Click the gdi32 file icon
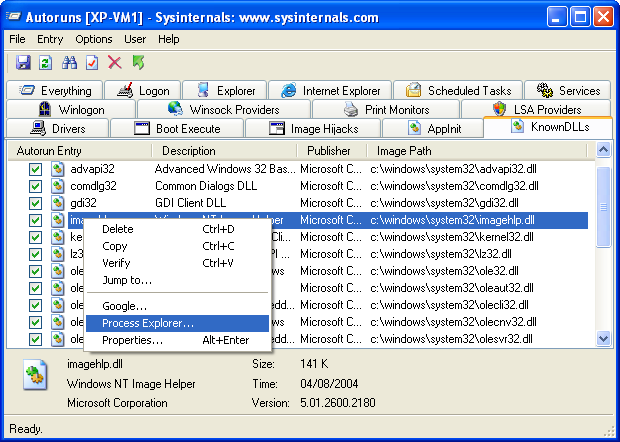Viewport: 620px width, 442px height. [x=58, y=203]
